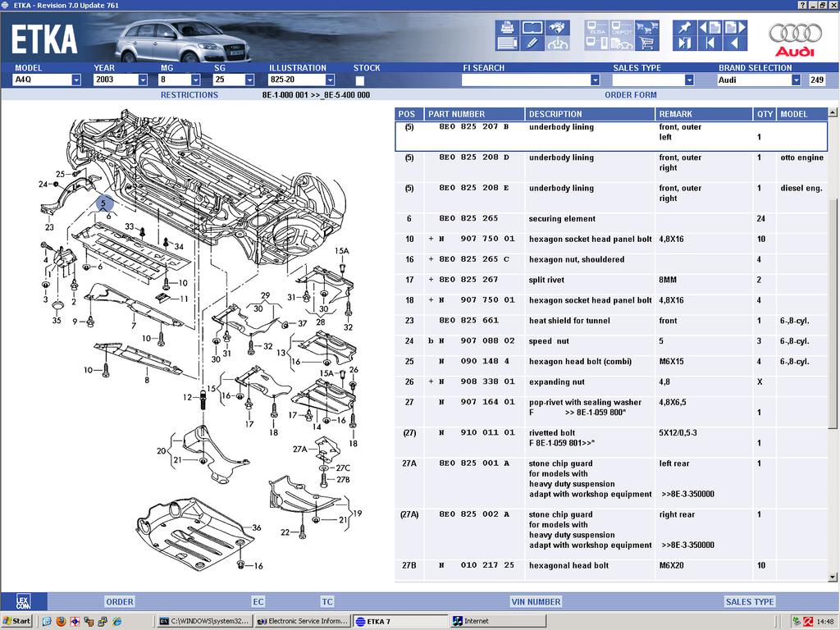Click the VIN NUMBER button at bottom
Screen dimensions: 840x630
(536, 602)
